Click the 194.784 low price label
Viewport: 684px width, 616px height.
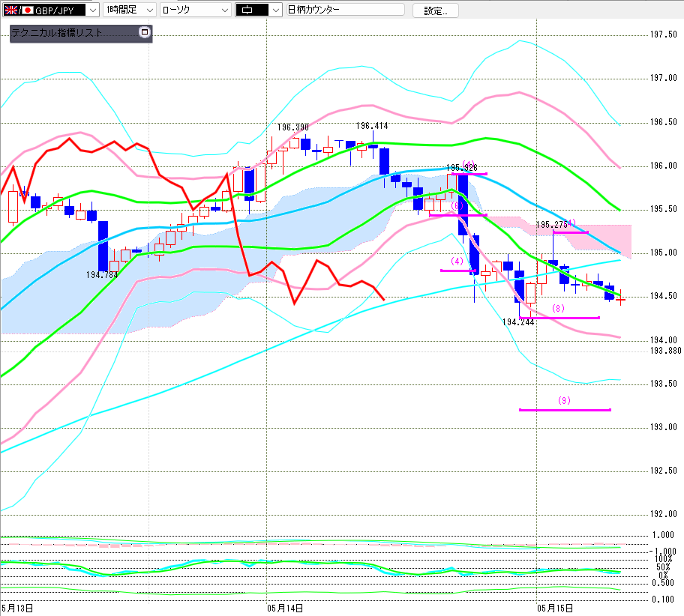[x=102, y=275]
